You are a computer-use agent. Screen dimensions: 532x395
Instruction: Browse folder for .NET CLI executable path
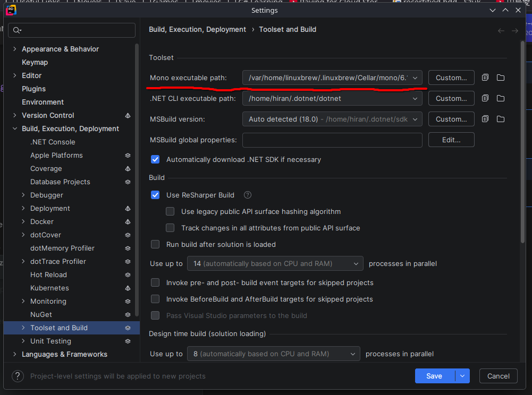[x=501, y=98]
